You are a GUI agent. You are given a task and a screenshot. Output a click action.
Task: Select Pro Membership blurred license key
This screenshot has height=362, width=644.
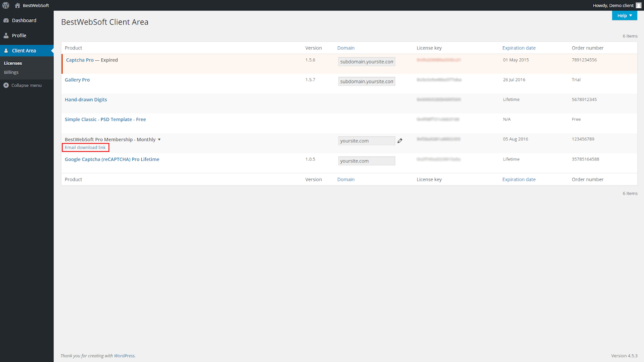click(x=439, y=139)
